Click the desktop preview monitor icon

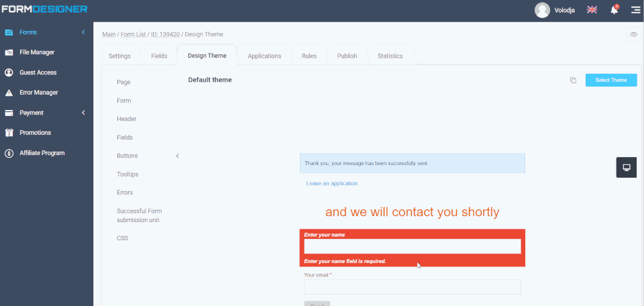(627, 168)
